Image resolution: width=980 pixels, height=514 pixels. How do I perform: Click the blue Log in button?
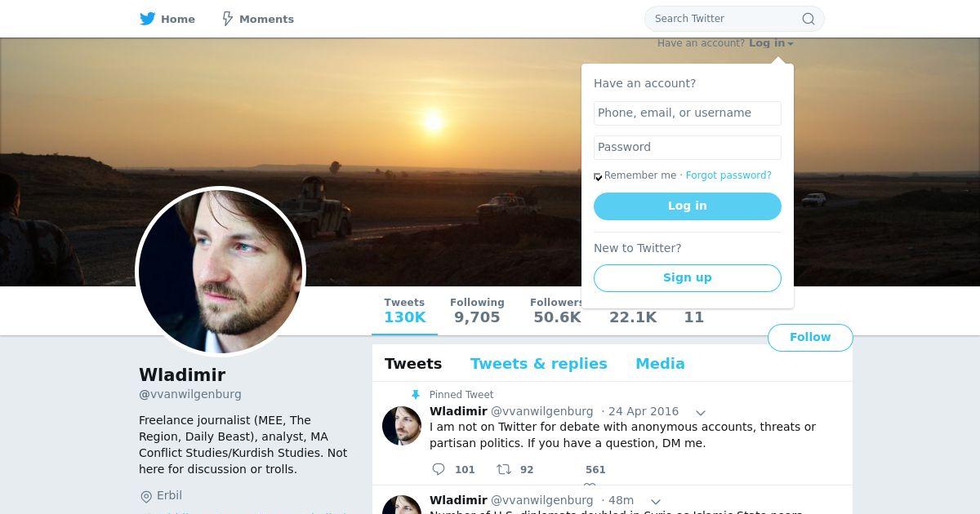point(688,206)
